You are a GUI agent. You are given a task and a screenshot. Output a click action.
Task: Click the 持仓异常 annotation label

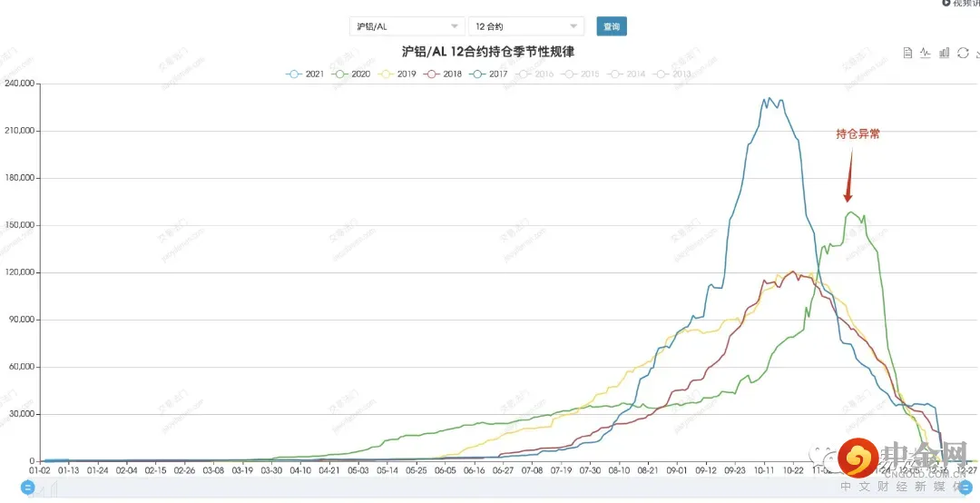[x=857, y=134]
